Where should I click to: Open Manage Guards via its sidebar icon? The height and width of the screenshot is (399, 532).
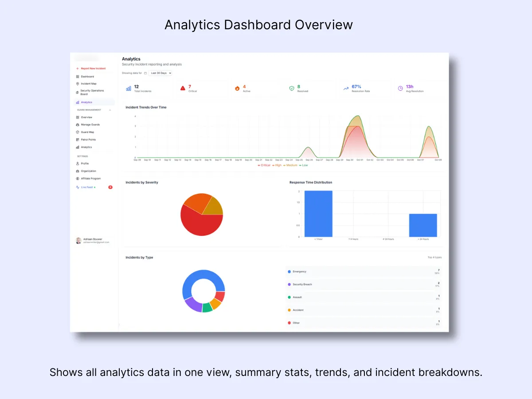pos(78,125)
